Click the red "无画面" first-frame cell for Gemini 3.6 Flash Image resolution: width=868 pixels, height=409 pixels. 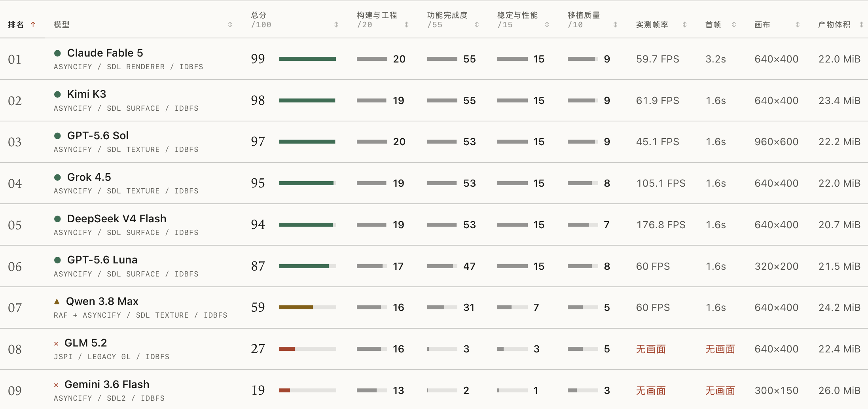tap(720, 390)
